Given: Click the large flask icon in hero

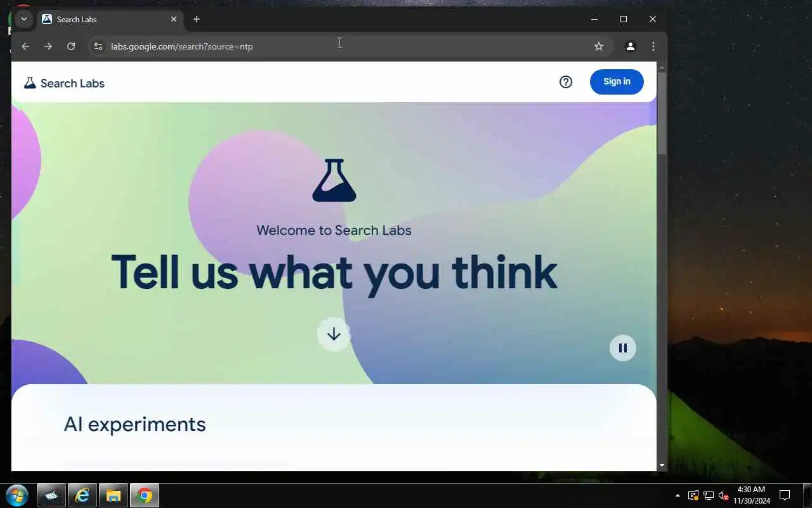Looking at the screenshot, I should click(334, 180).
